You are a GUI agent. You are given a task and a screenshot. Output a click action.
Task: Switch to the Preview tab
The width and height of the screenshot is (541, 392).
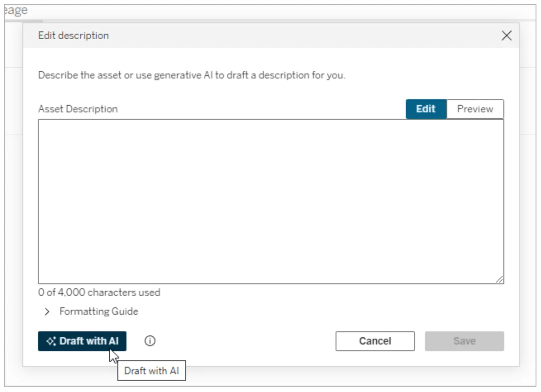click(475, 109)
